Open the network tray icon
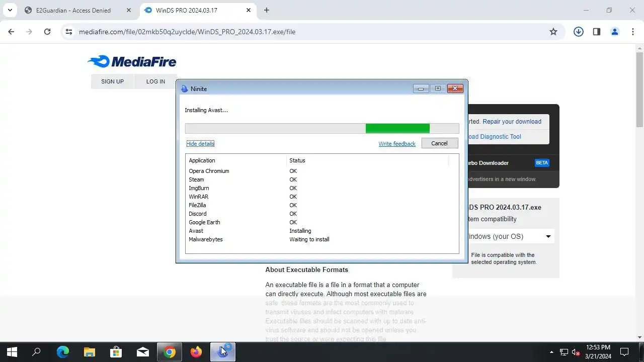 click(564, 352)
